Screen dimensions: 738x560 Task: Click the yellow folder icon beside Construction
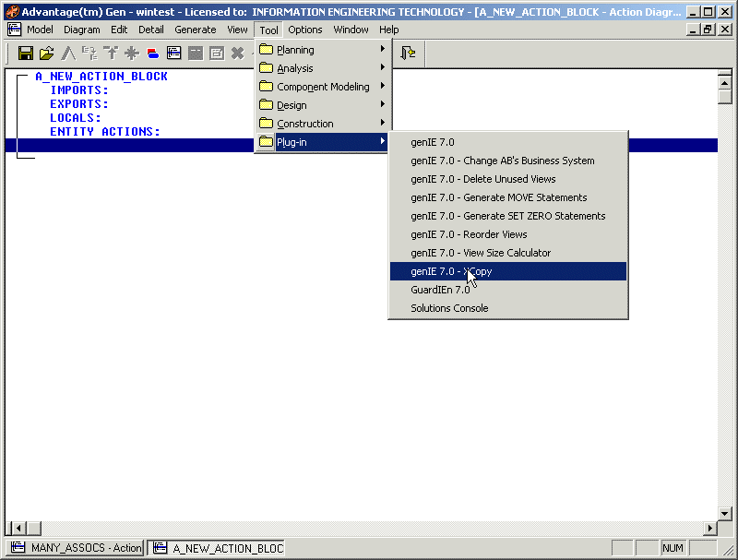coord(266,123)
